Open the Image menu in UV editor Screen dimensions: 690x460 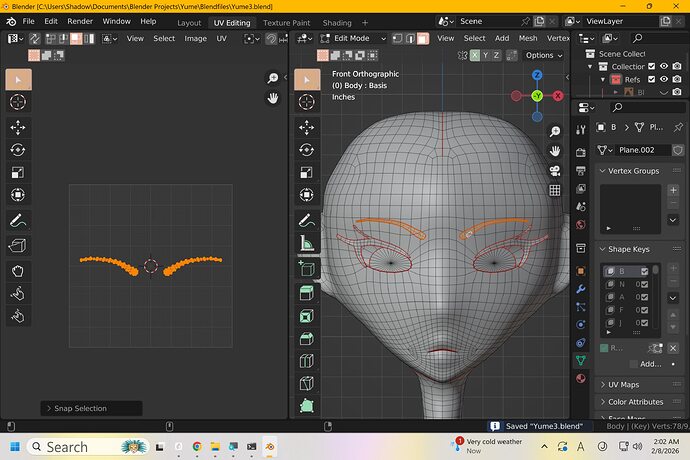click(195, 39)
